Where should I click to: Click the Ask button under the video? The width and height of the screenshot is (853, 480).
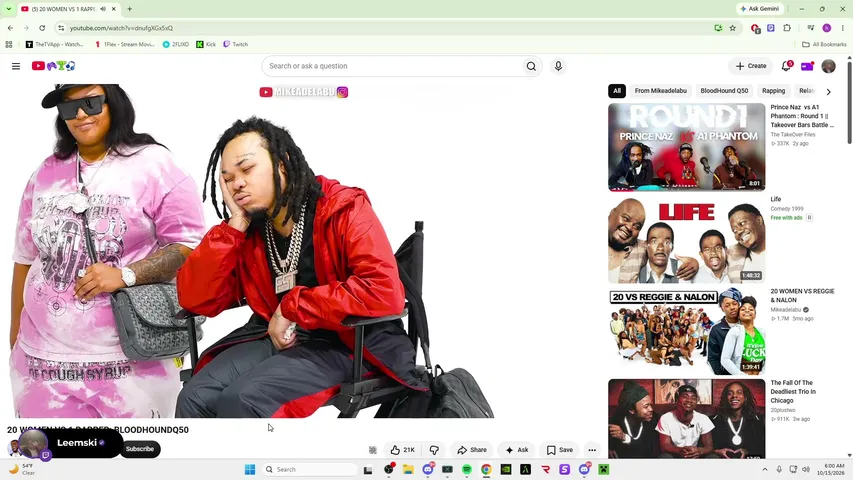point(517,450)
